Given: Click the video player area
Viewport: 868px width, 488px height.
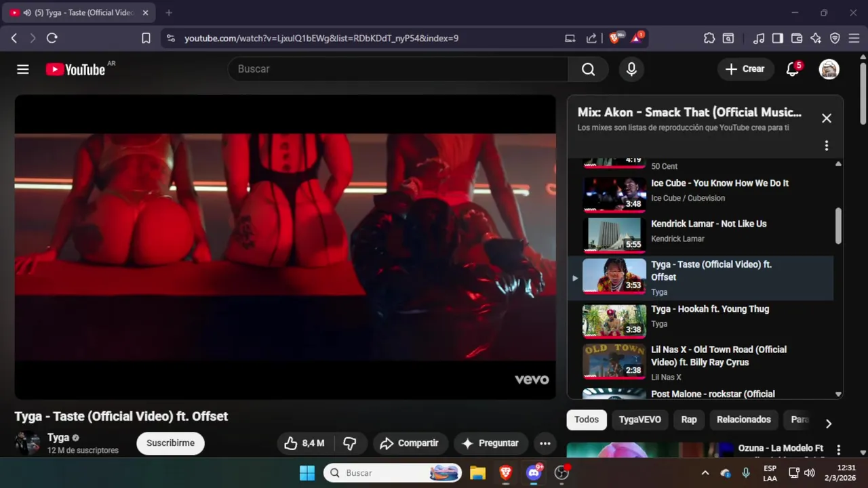Looking at the screenshot, I should click(285, 247).
